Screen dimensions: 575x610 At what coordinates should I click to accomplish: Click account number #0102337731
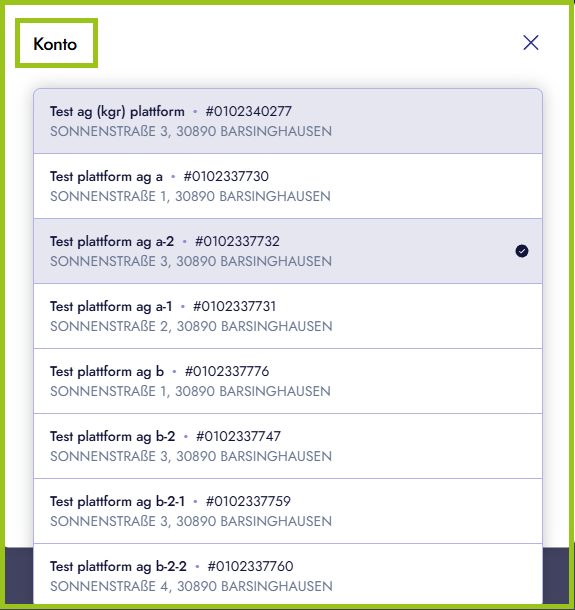click(235, 307)
